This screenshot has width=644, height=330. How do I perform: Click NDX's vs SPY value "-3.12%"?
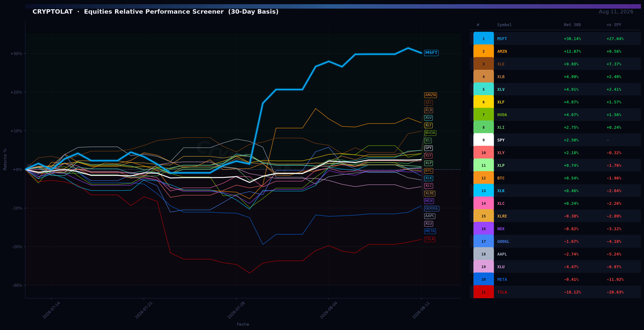click(614, 229)
